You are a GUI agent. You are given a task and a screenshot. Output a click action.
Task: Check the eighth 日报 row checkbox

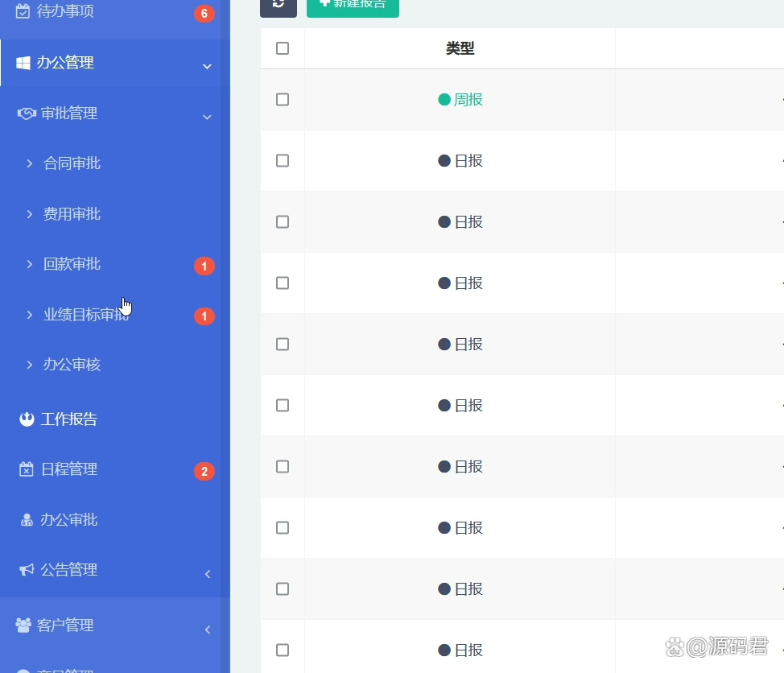click(283, 588)
